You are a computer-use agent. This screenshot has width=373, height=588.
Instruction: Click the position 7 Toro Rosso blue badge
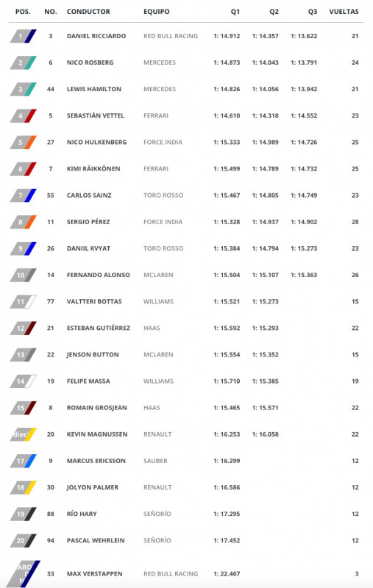[x=24, y=196]
